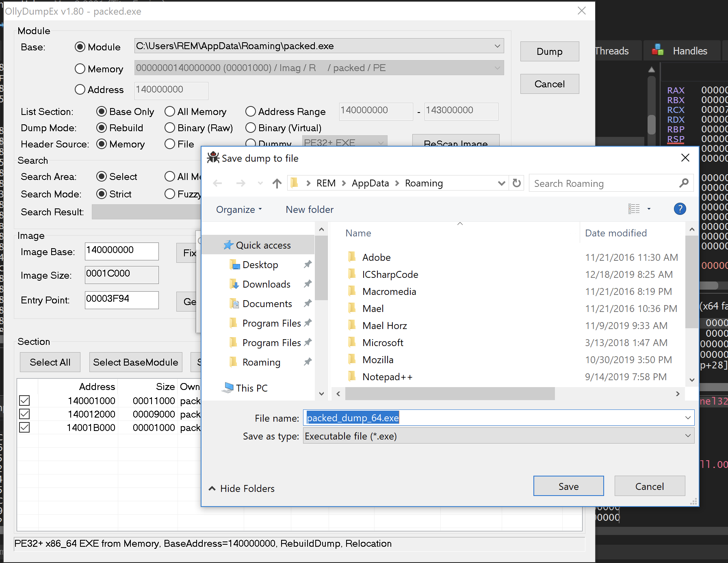Click the file list horizontal scrollbar
This screenshot has width=728, height=563.
pyautogui.click(x=450, y=394)
